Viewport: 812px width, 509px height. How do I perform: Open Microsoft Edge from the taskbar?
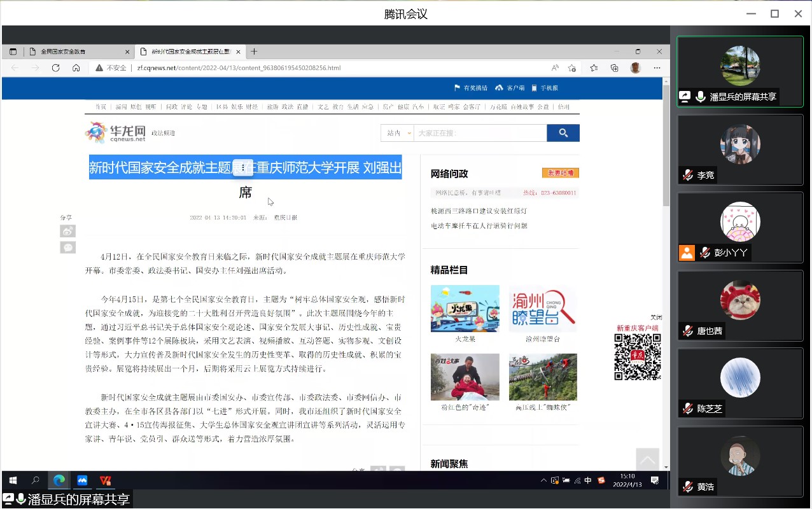pos(59,480)
